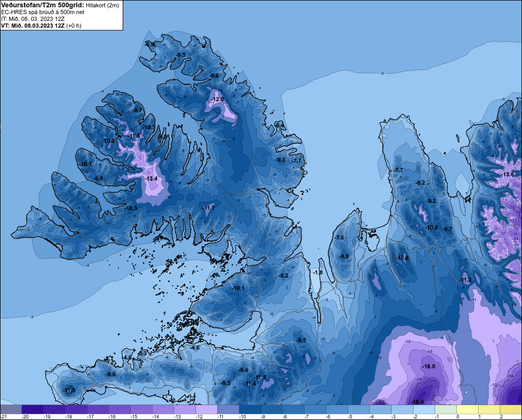Select the 'EC-HRES spá brúuð á 500m net' line
This screenshot has width=522, height=420.
(43, 13)
